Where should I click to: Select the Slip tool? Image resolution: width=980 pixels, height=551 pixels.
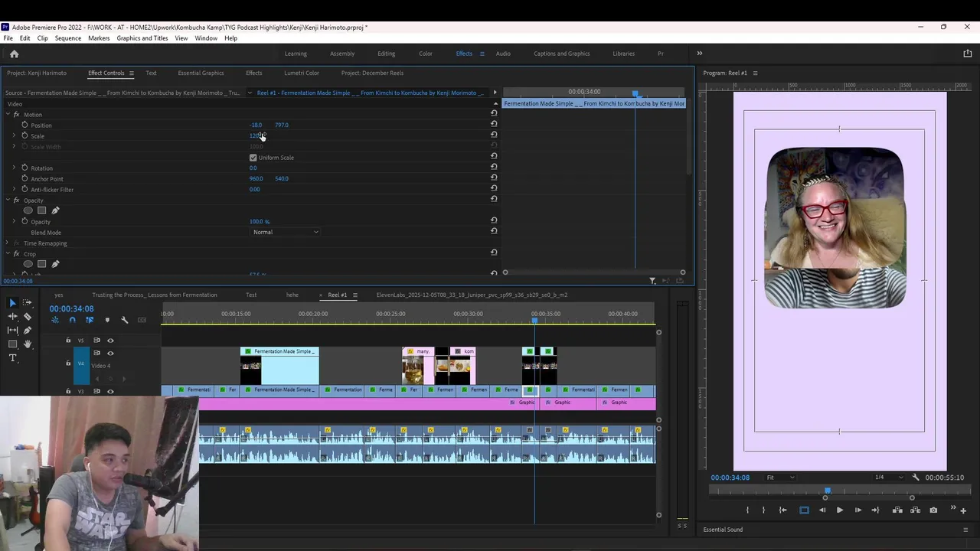[12, 331]
